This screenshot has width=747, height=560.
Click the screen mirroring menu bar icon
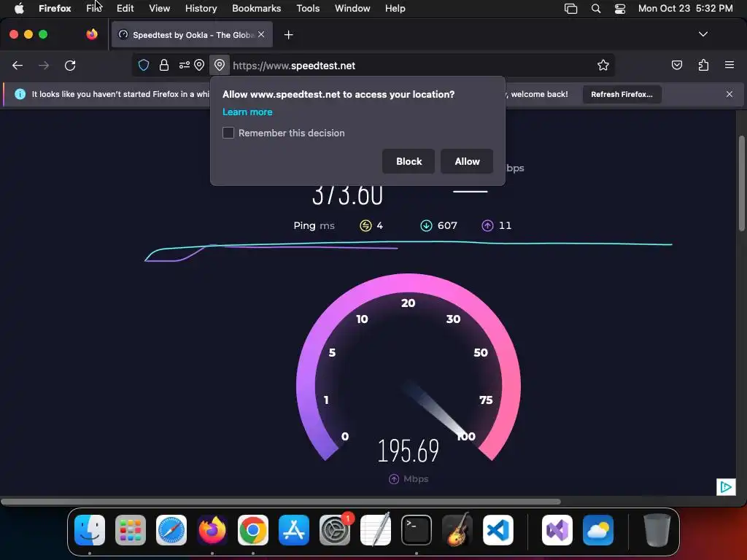[x=570, y=8]
